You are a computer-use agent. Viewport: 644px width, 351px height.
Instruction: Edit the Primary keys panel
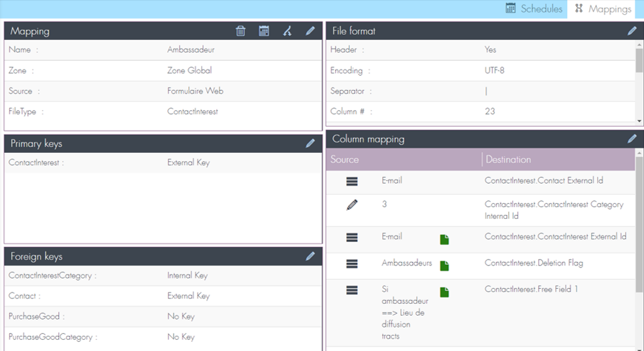tap(310, 143)
